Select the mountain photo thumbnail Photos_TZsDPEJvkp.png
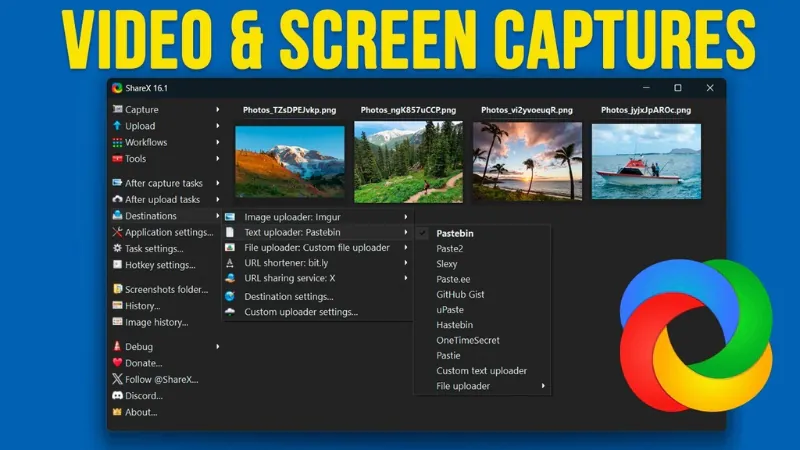800x450 pixels. click(290, 161)
